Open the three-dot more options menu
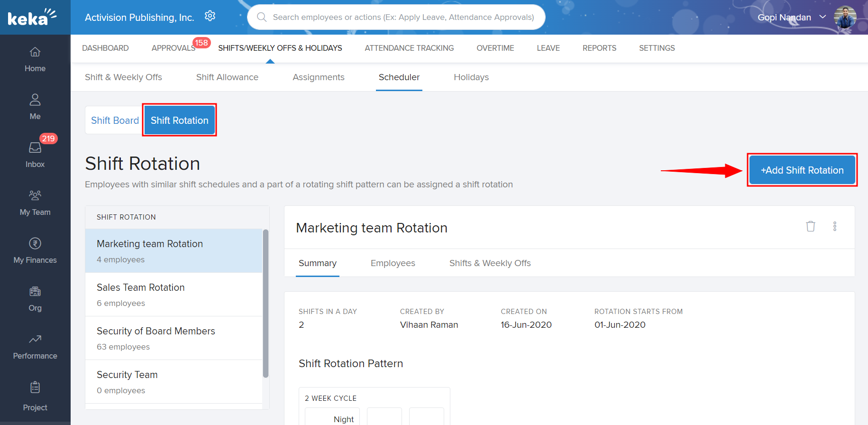868x425 pixels. tap(834, 227)
